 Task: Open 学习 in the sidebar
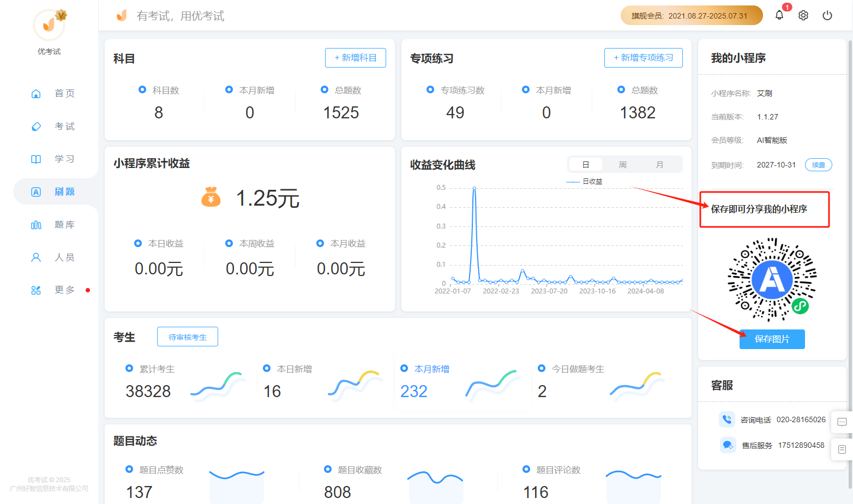pyautogui.click(x=64, y=159)
